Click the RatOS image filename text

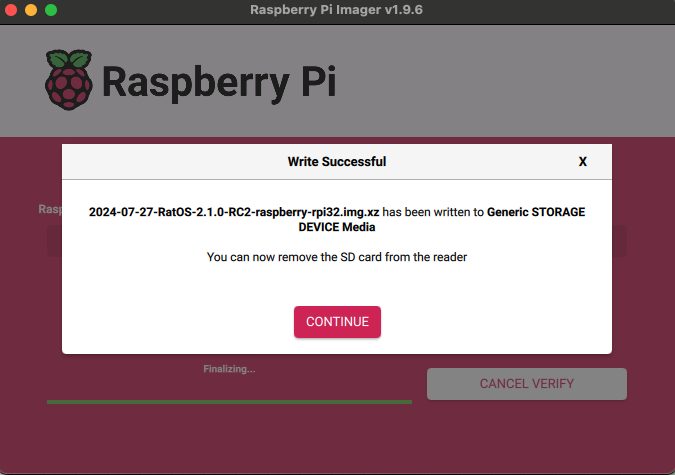tap(234, 212)
